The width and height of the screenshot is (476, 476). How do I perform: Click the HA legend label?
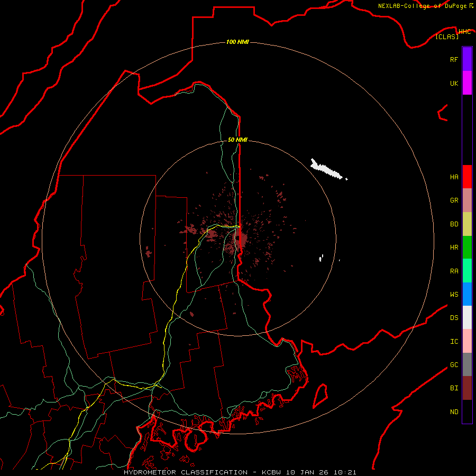coord(454,177)
